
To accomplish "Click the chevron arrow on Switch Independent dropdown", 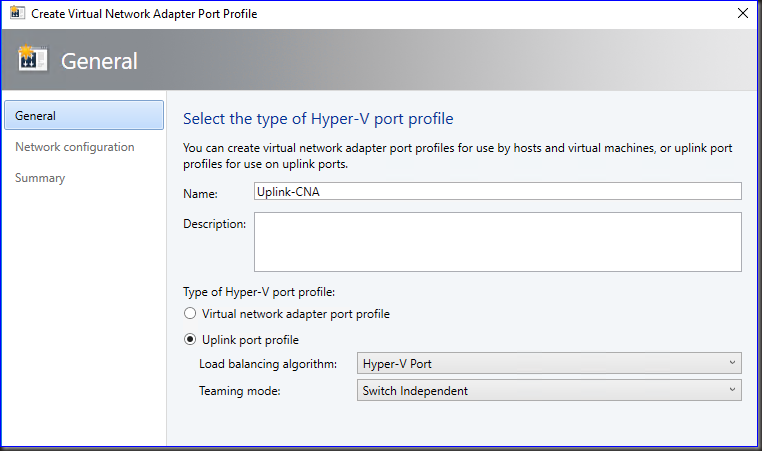I will pos(732,390).
